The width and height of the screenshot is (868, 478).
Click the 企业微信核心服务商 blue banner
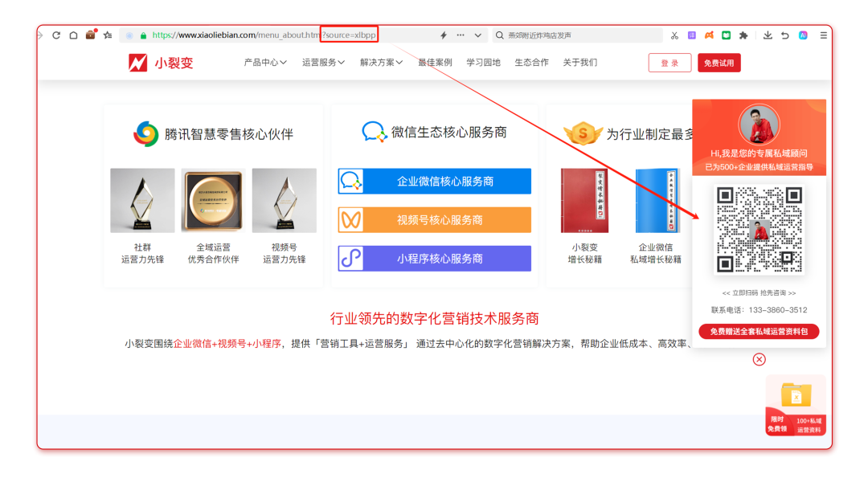click(435, 182)
